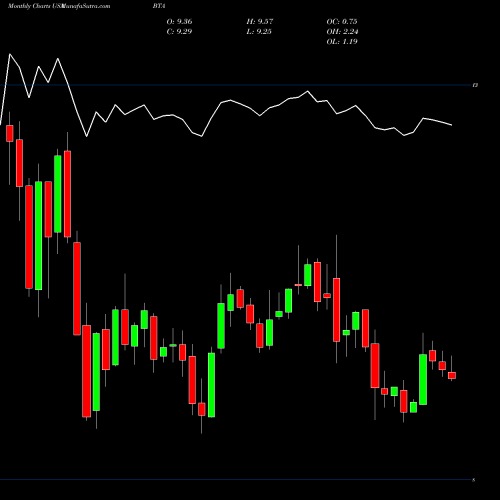Click the BTA ticker symbol label

tap(159, 6)
